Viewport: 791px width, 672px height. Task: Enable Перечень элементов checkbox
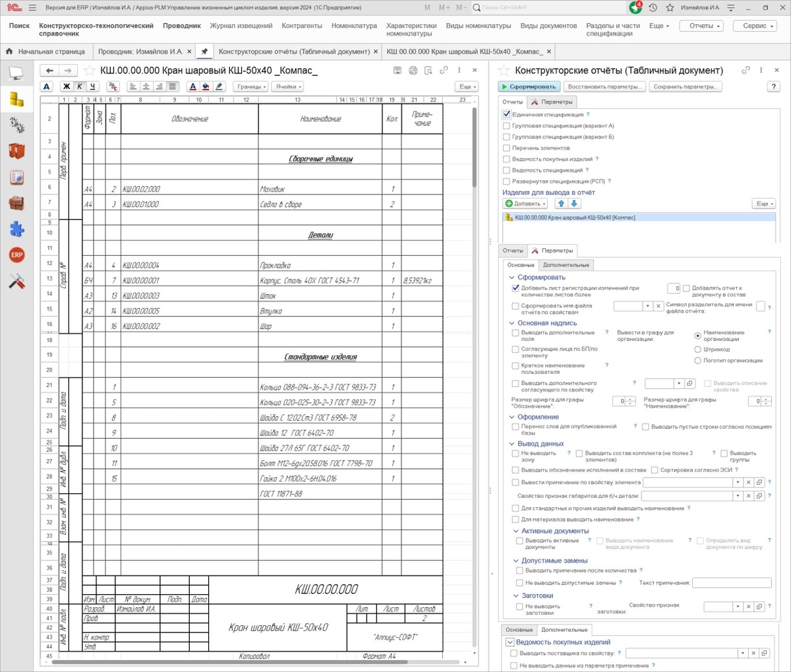pyautogui.click(x=506, y=148)
